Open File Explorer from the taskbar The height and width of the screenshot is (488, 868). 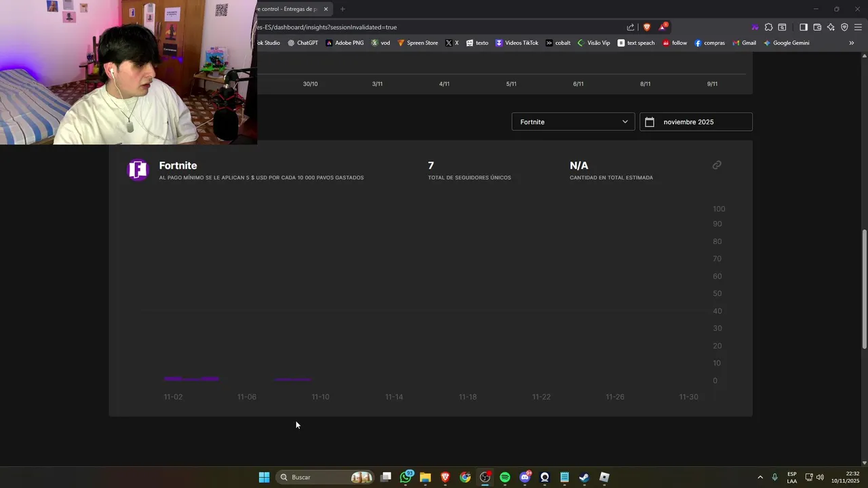pyautogui.click(x=425, y=477)
